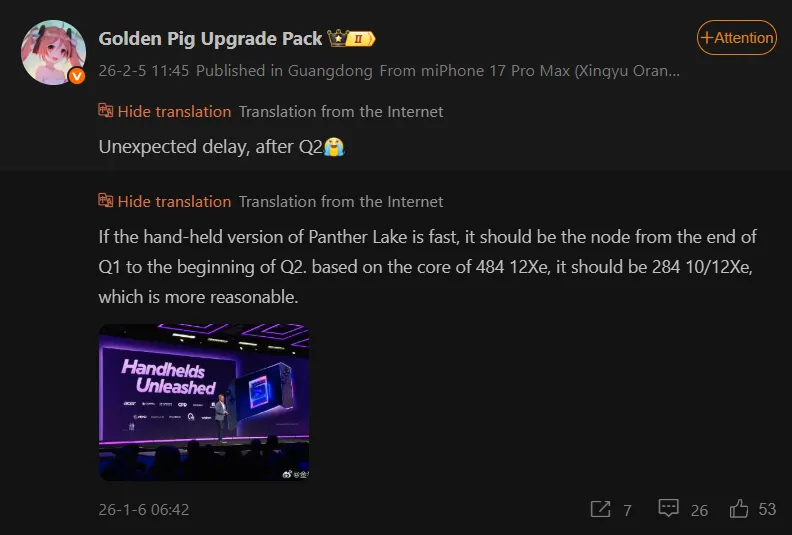Click the orange verified V badge
Image resolution: width=792 pixels, height=535 pixels.
[x=77, y=76]
